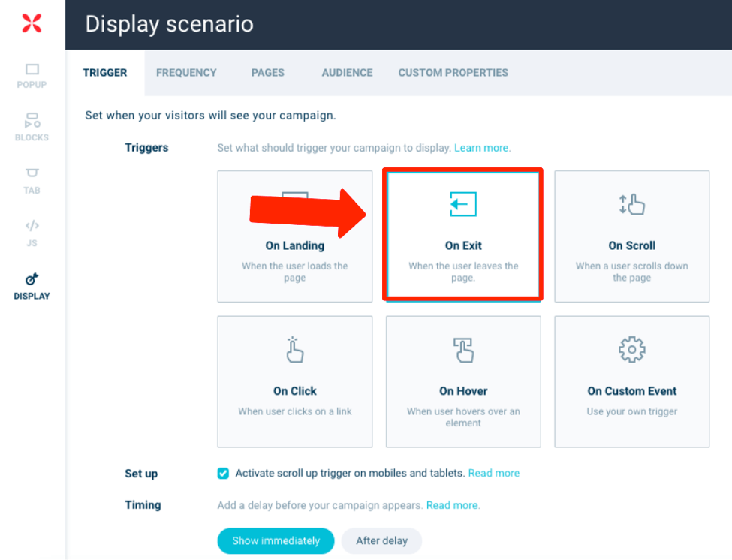Click the Display scenario heading
Viewport: 732px width, 560px height.
point(169,24)
